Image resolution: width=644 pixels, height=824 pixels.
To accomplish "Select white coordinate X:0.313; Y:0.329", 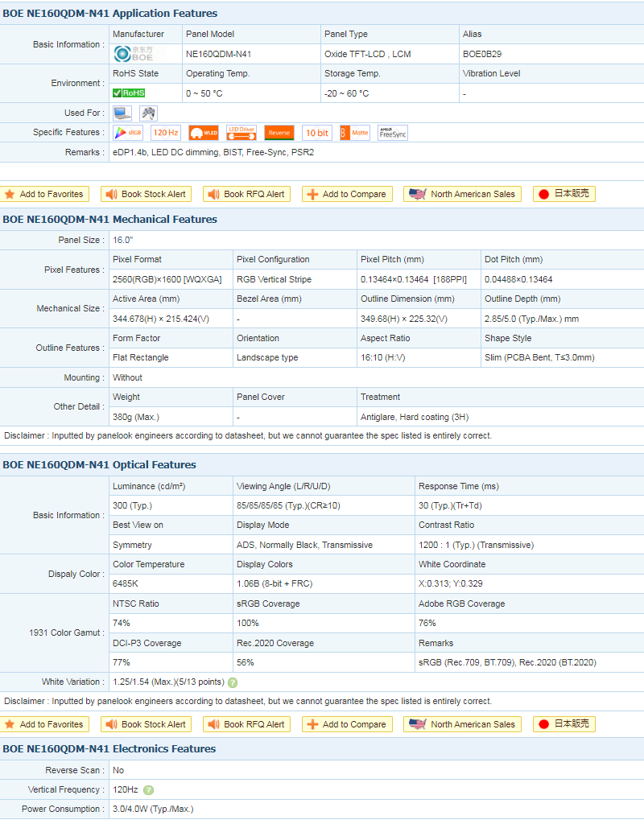I will [x=451, y=584].
